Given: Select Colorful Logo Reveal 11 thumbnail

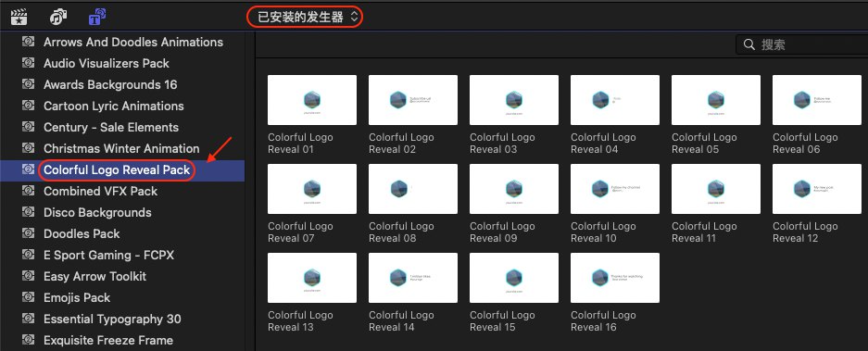Looking at the screenshot, I should point(716,189).
